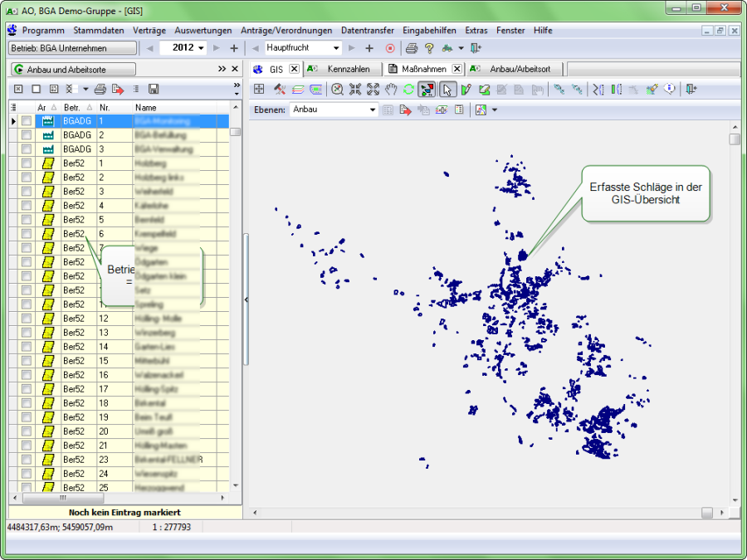The image size is (747, 560).
Task: Click the Anbau und Arbeitsorte button
Action: pyautogui.click(x=73, y=69)
